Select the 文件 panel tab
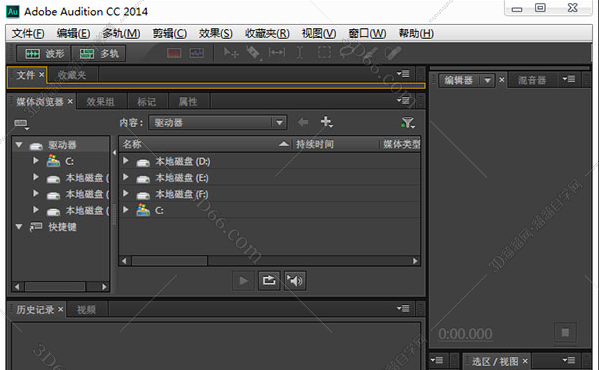 [25, 75]
